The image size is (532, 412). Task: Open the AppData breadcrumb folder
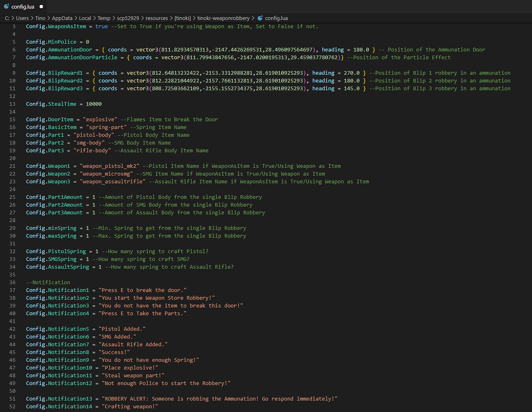point(62,18)
